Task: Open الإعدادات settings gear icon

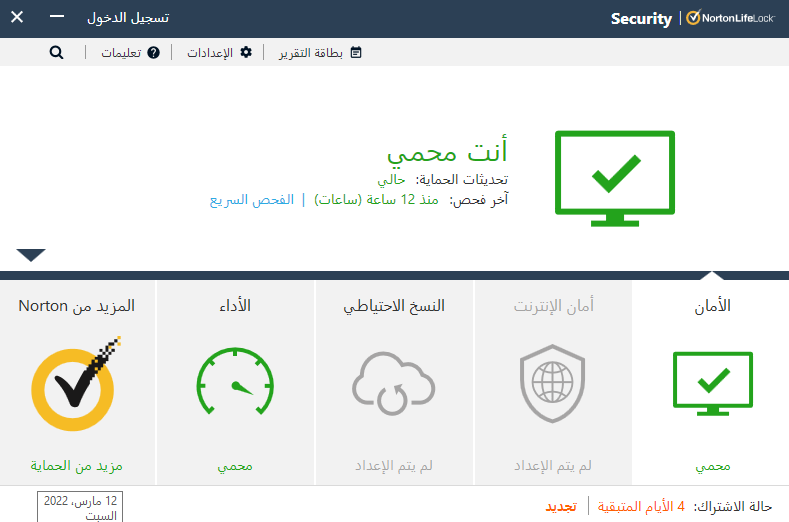Action: pos(246,52)
